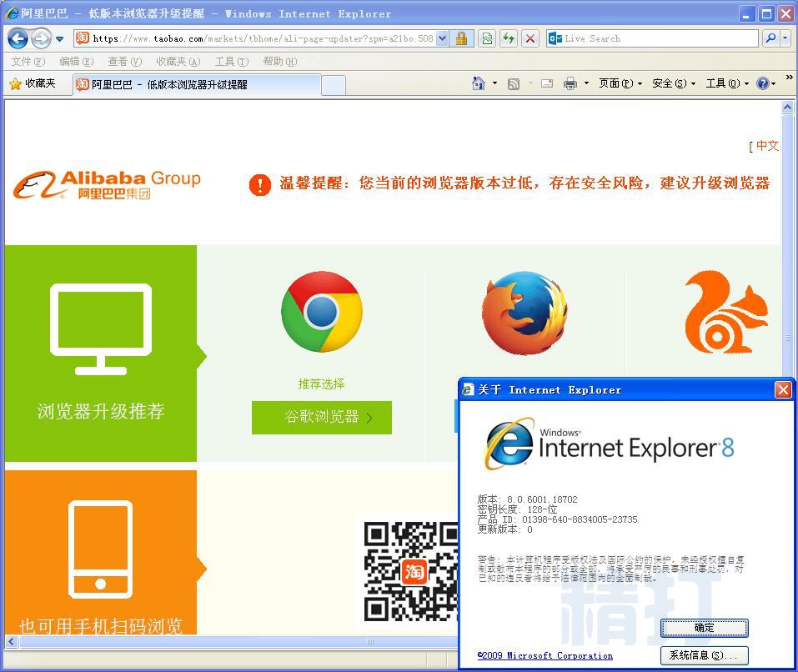Screen dimensions: 798x672
Task: Click the monitor icon in green panel
Action: tap(101, 329)
